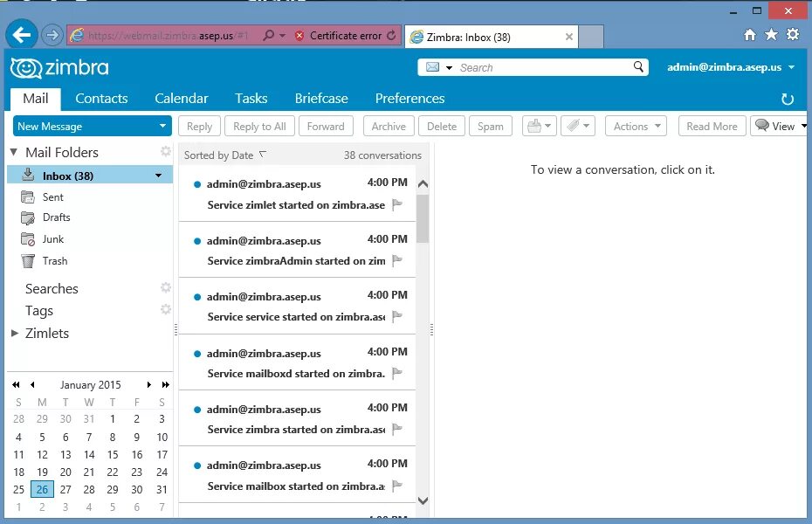Refresh the page with the address bar reload icon
Screen dimensions: 812x524
pyautogui.click(x=391, y=35)
